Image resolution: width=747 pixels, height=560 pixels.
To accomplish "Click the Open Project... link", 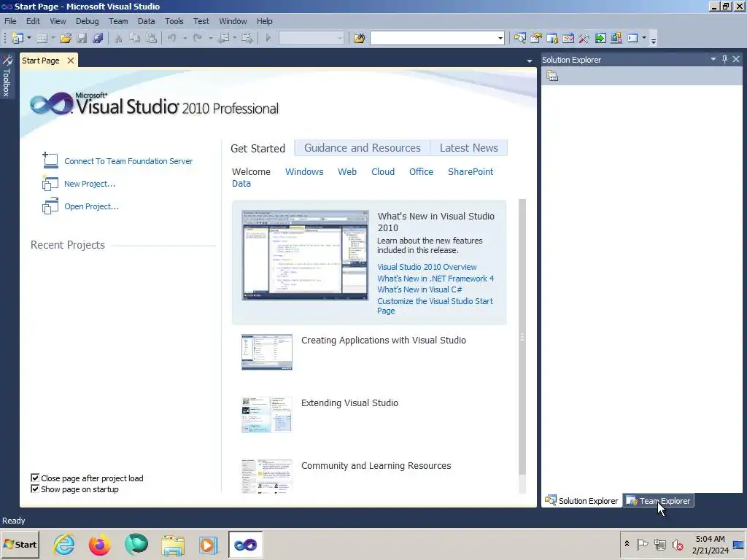I will pos(91,206).
